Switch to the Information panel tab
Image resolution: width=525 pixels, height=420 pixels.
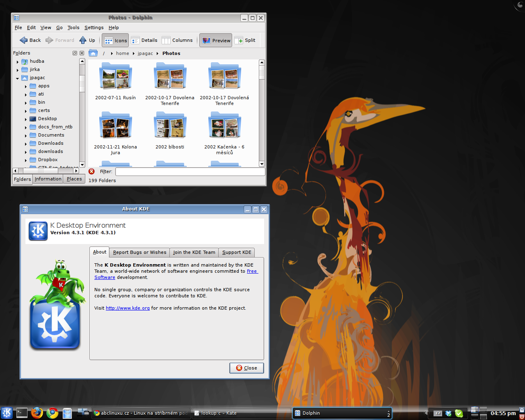coord(48,179)
